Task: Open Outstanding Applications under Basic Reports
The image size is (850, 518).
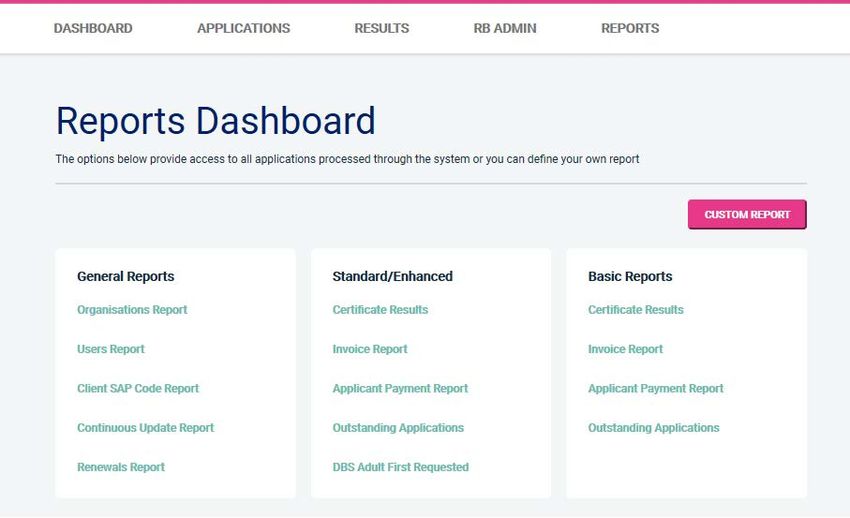Action: [x=653, y=428]
